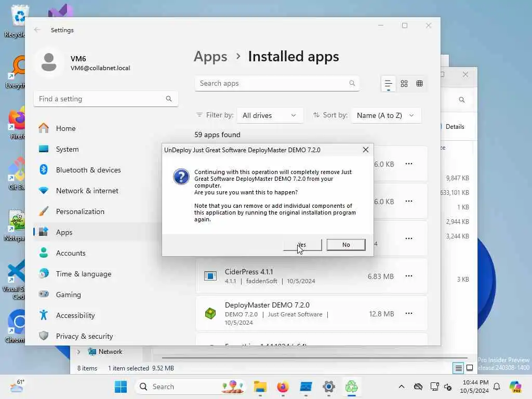Open Copilot preview icon on taskbar
Image resolution: width=532 pixels, height=399 pixels.
pos(515,387)
